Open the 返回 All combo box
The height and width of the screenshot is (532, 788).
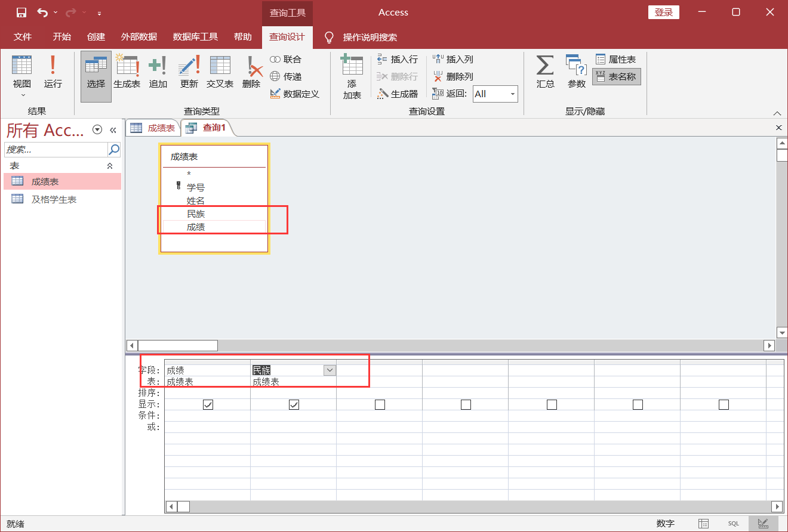pyautogui.click(x=495, y=94)
